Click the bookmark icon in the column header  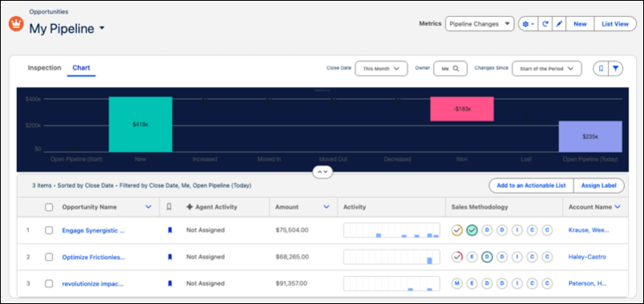pos(169,207)
